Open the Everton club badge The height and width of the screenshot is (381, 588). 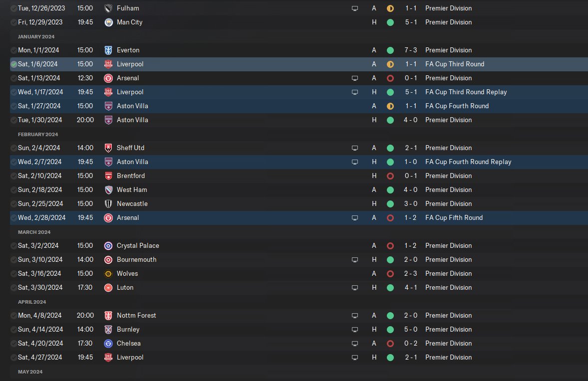tap(108, 50)
